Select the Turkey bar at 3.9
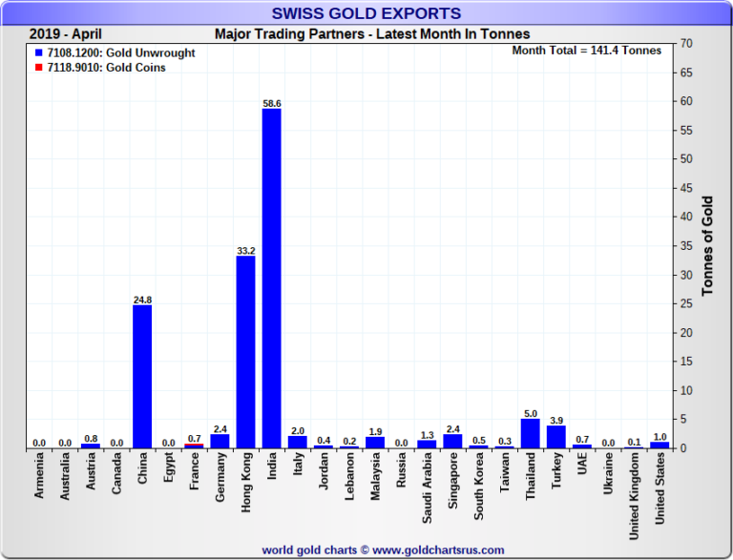 pyautogui.click(x=556, y=437)
